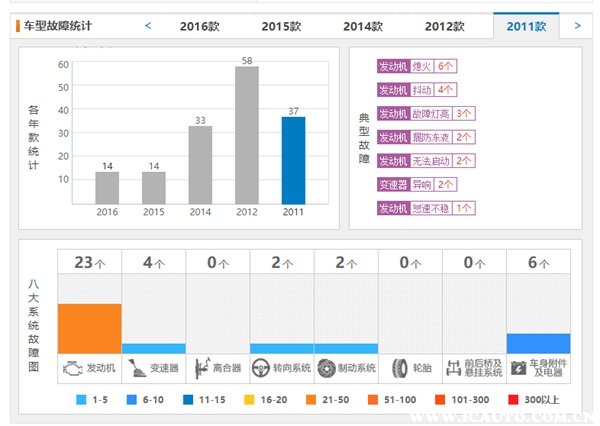The width and height of the screenshot is (600, 426).
Task: Click the gray 2012 bar showing 58
Action: point(247,135)
